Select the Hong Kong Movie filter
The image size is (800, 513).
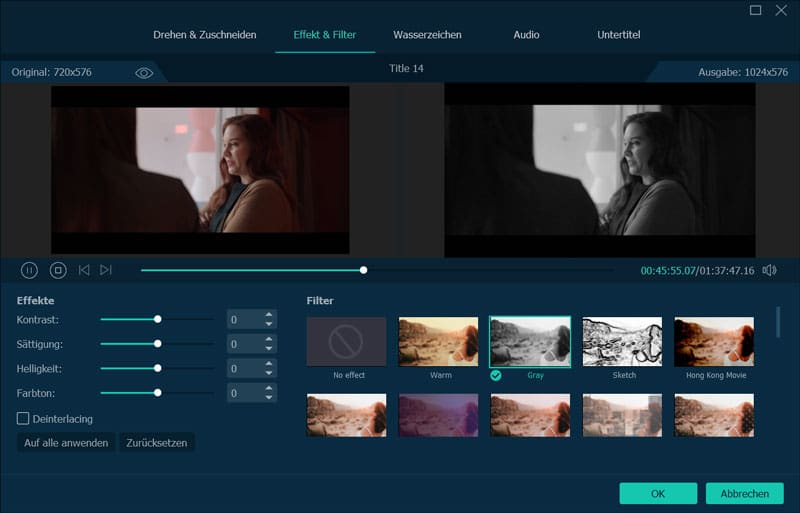(x=714, y=342)
